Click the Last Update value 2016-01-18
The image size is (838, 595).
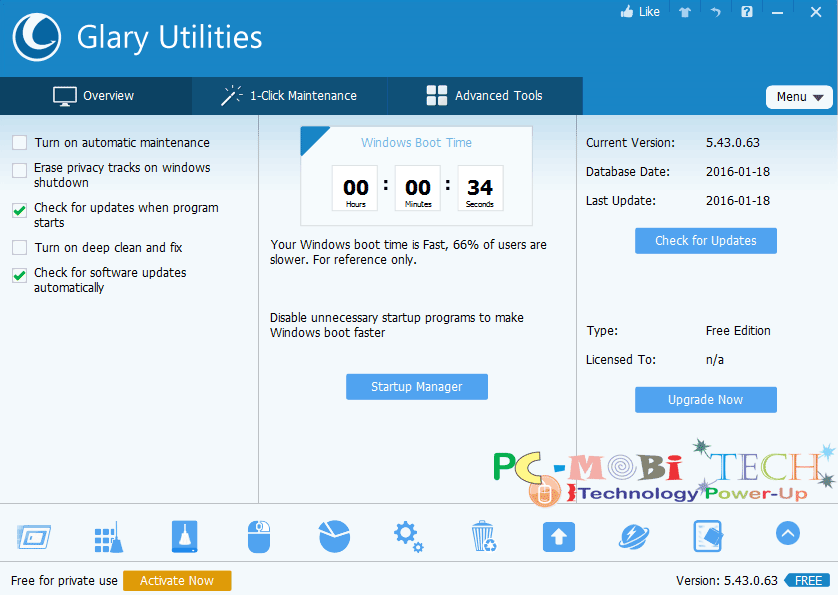(738, 200)
